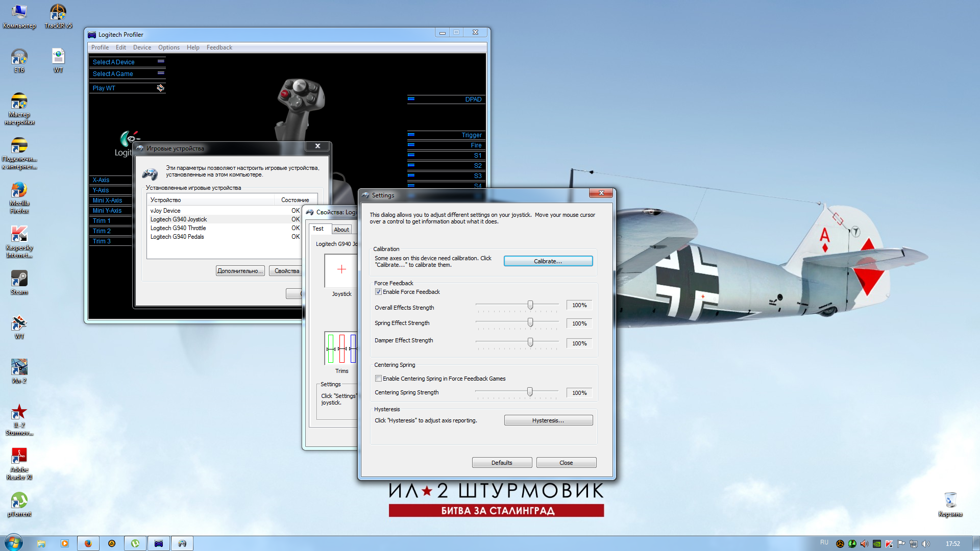980x551 pixels.
Task: Click the Overall Effects Strength slider handle
Action: pyautogui.click(x=530, y=305)
